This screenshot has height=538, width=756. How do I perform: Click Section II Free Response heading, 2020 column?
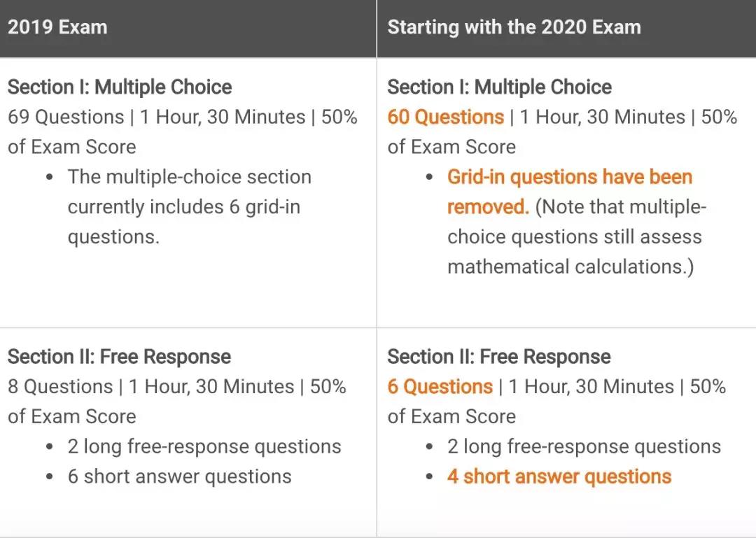pyautogui.click(x=498, y=357)
